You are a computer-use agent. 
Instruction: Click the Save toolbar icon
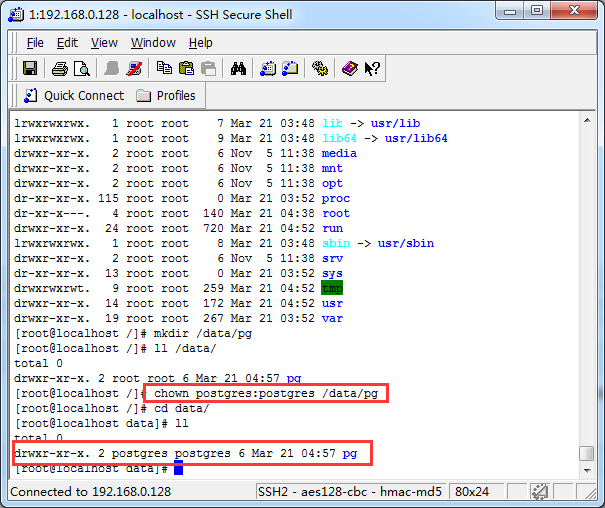[x=30, y=69]
